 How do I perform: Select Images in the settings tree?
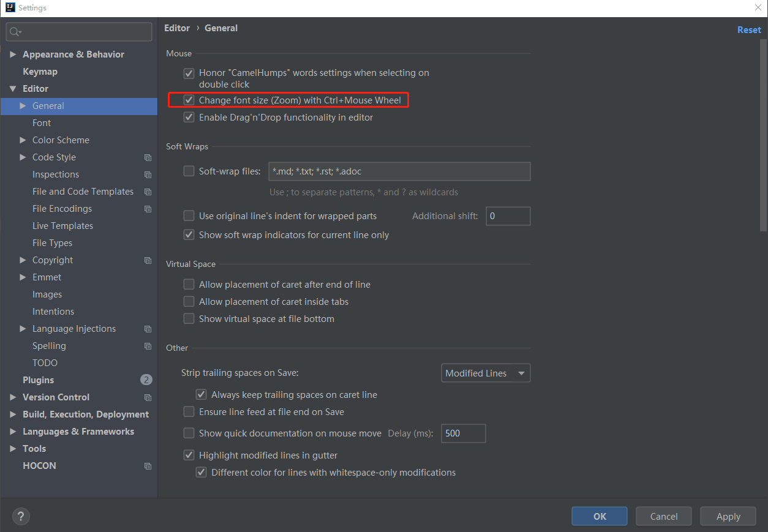click(47, 294)
